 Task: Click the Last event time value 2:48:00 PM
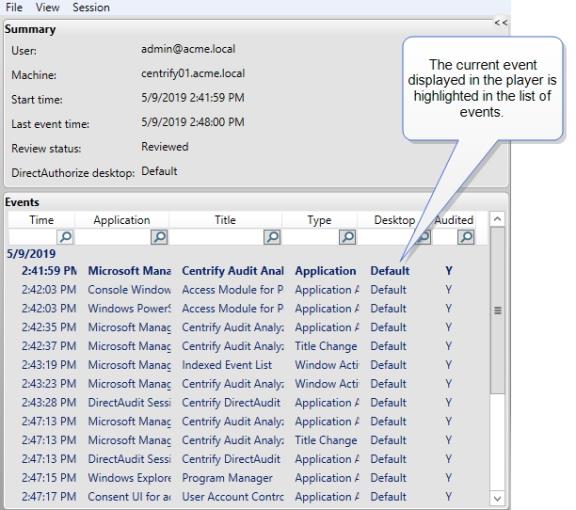click(x=192, y=122)
